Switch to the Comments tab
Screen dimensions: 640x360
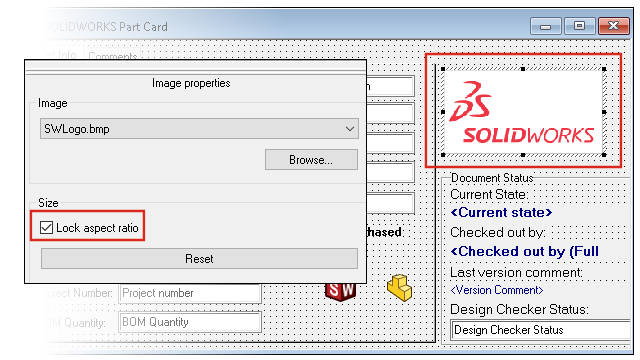pos(112,55)
